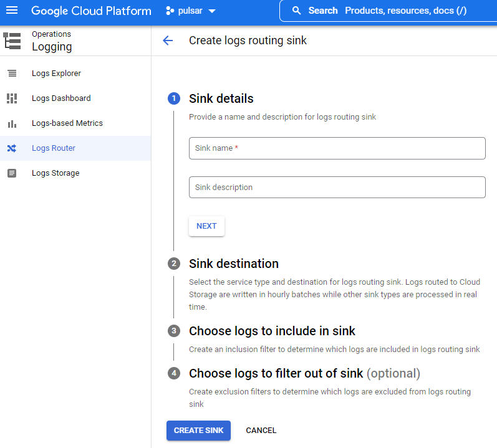
Task: Click the Logs Explorer icon in sidebar
Action: pyautogui.click(x=12, y=74)
